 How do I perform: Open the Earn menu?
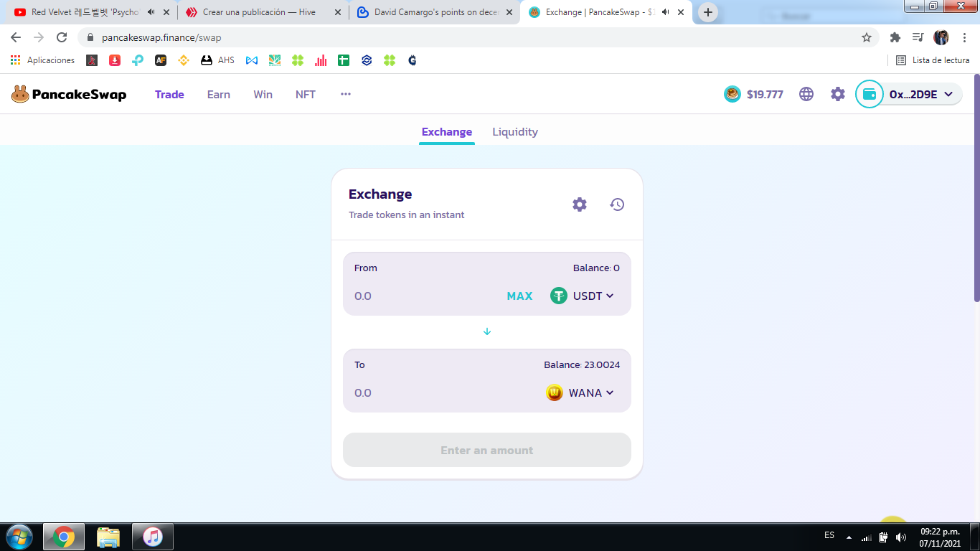pyautogui.click(x=219, y=94)
